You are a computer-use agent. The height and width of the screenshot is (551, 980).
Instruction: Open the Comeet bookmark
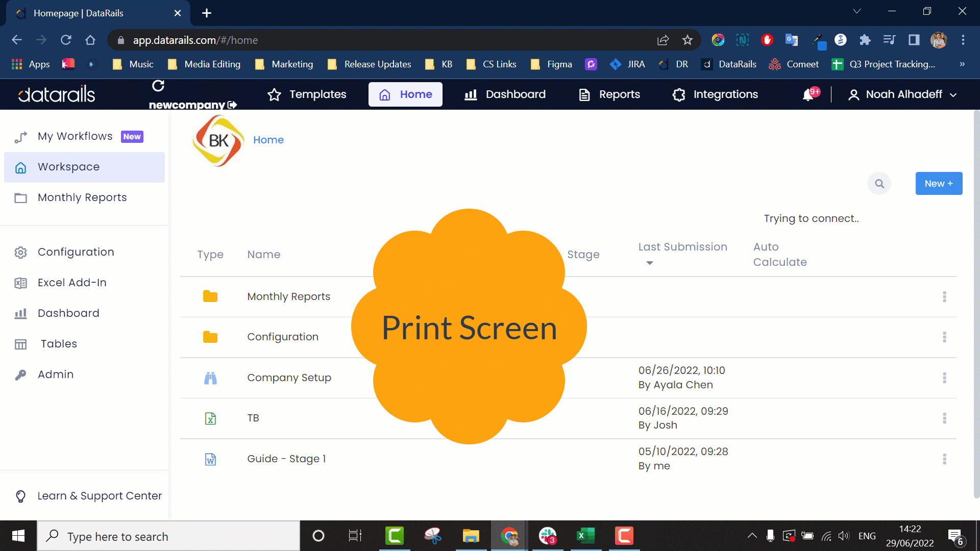point(794,64)
